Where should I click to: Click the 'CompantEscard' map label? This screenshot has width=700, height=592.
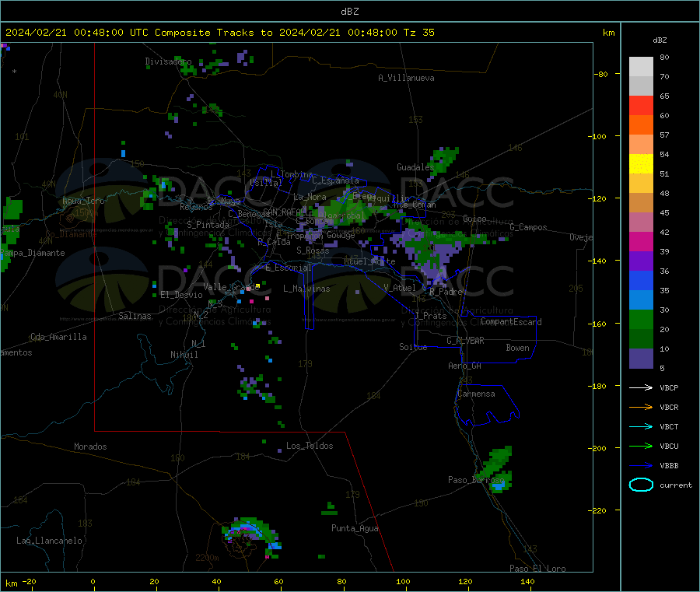[511, 321]
